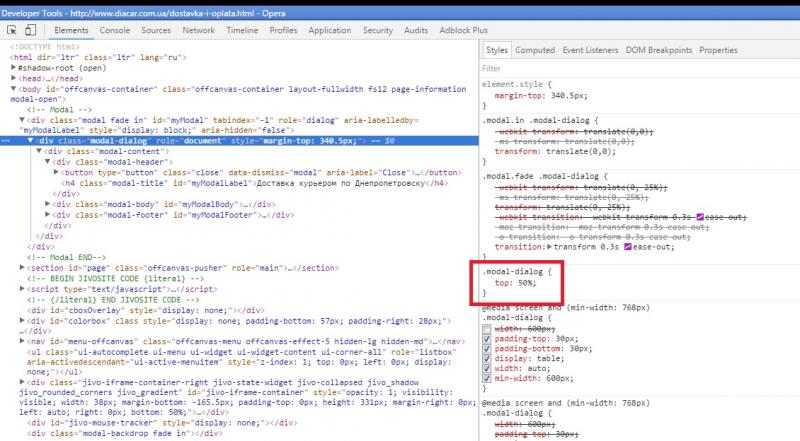Open the Timeline tab
The height and width of the screenshot is (441, 800).
[x=242, y=30]
